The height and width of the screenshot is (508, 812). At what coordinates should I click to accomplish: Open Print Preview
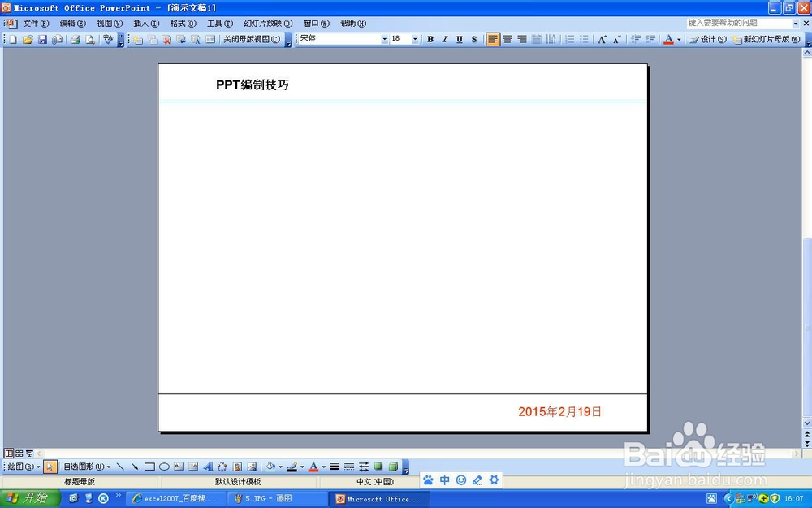coord(90,39)
